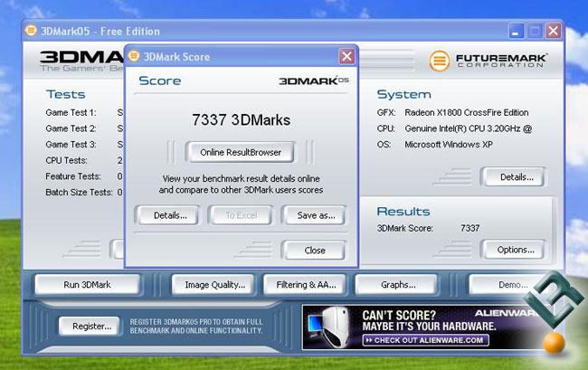Click the Tests section heading
Viewport: 588px width, 370px height.
pos(66,94)
